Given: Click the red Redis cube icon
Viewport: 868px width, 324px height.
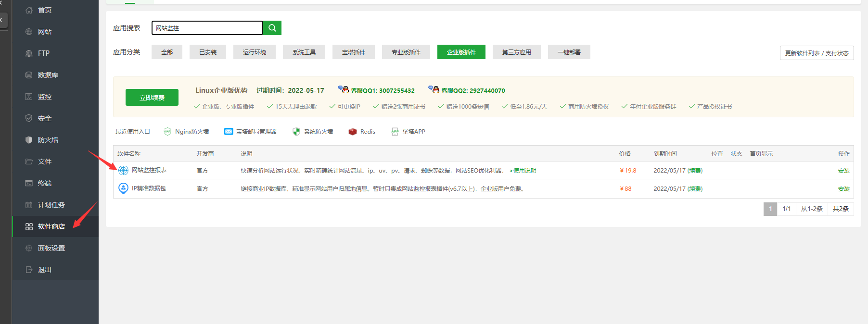Looking at the screenshot, I should 353,132.
